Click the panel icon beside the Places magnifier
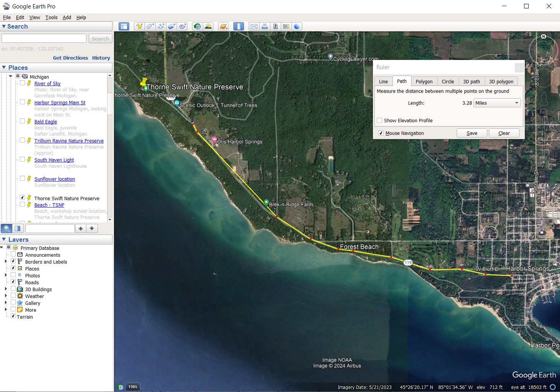Image resolution: width=560 pixels, height=392 pixels. (18, 228)
